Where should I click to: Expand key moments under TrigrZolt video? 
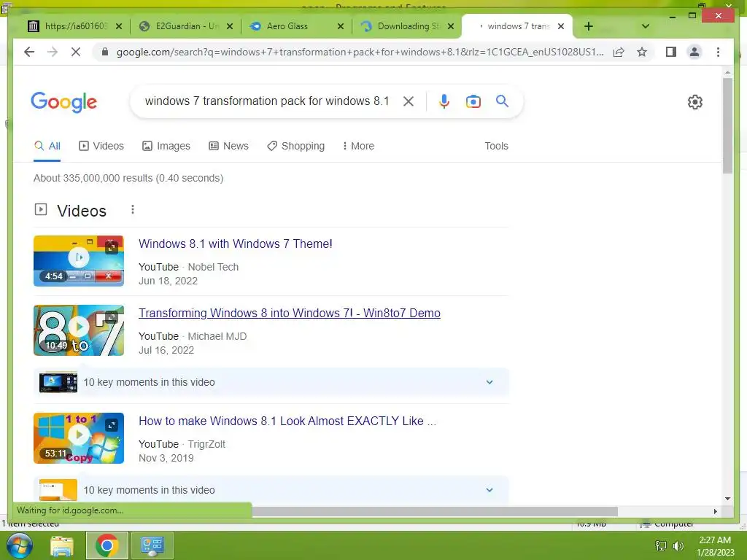click(x=271, y=489)
